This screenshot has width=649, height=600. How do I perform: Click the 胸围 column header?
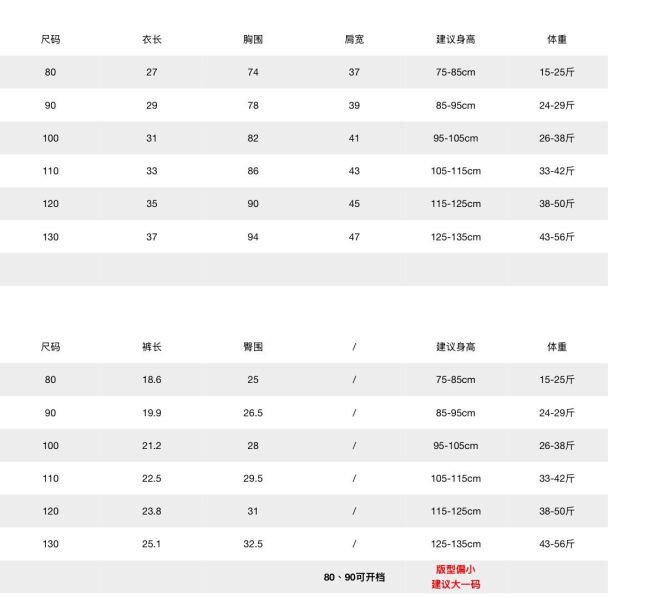pos(253,40)
